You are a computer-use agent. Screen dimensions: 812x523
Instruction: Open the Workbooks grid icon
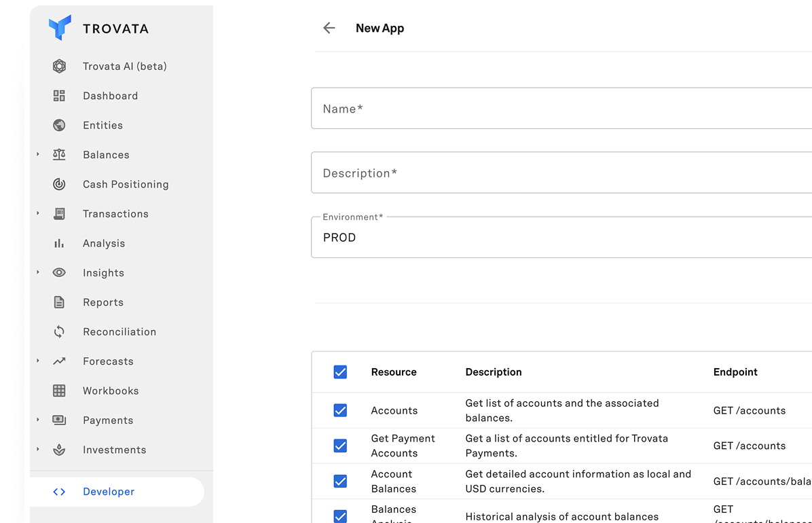point(59,391)
